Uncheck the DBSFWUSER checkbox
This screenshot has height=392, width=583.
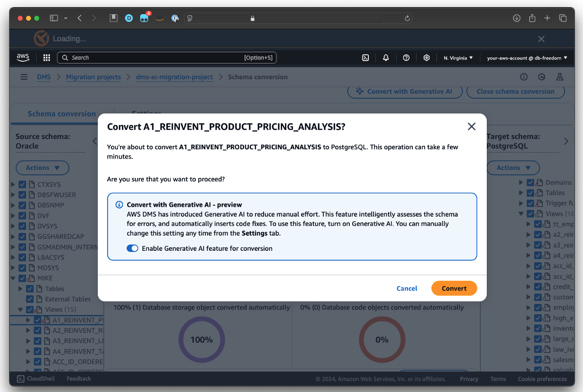tap(22, 195)
